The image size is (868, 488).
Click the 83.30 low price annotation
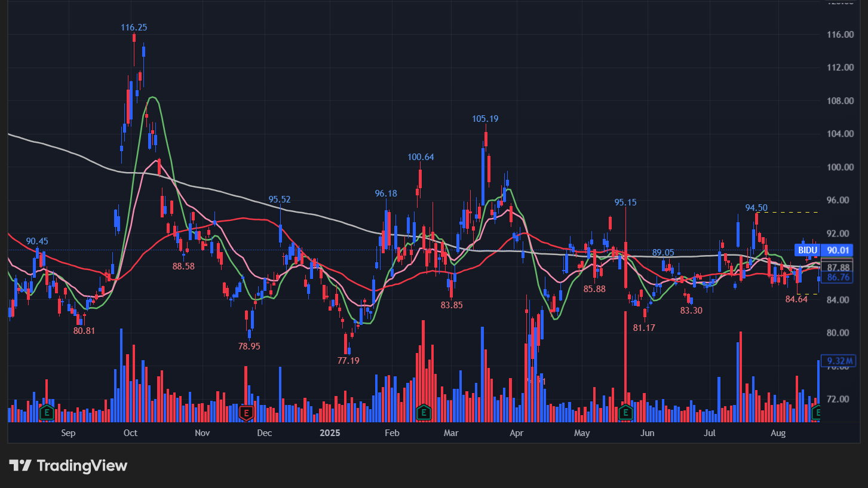(691, 311)
